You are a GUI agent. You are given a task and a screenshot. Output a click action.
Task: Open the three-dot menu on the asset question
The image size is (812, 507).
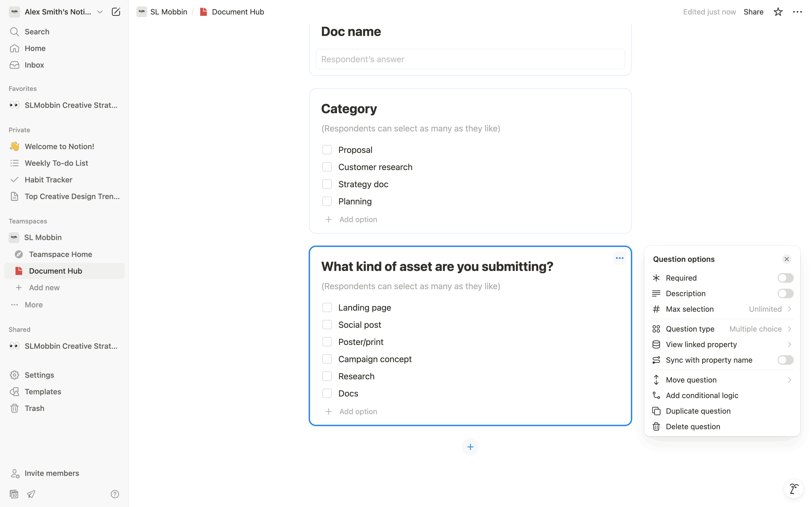point(619,258)
